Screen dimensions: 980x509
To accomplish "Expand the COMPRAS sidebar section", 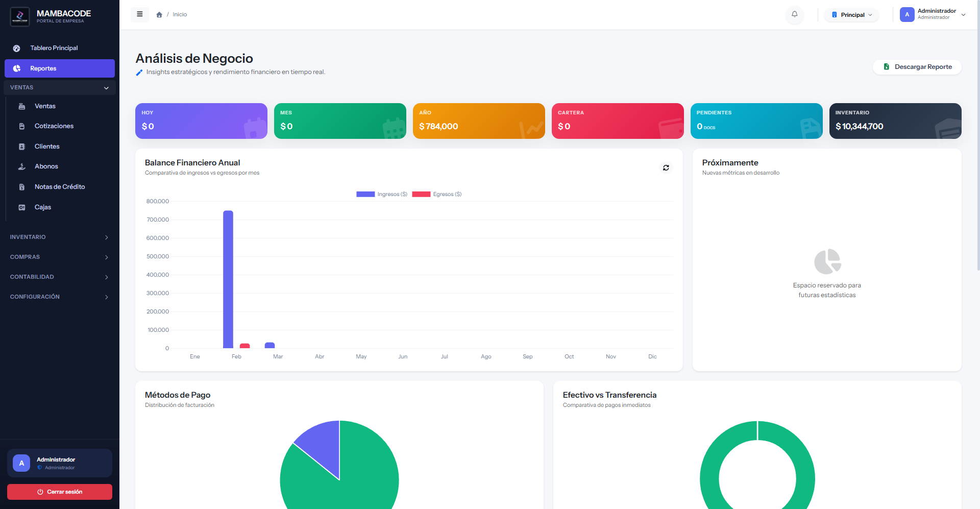I will (60, 257).
